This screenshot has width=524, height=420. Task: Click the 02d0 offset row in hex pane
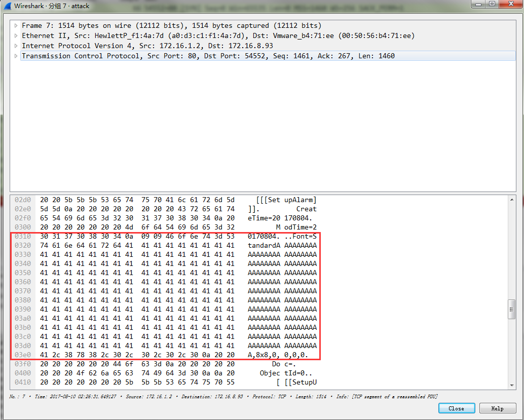[23, 200]
